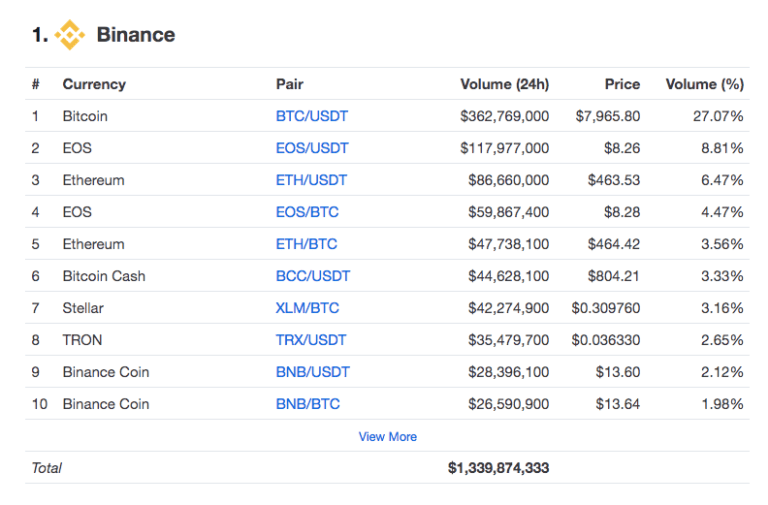Viewport: 768px width, 505px height.
Task: Go to the ETH/USDT pair
Action: tap(312, 180)
